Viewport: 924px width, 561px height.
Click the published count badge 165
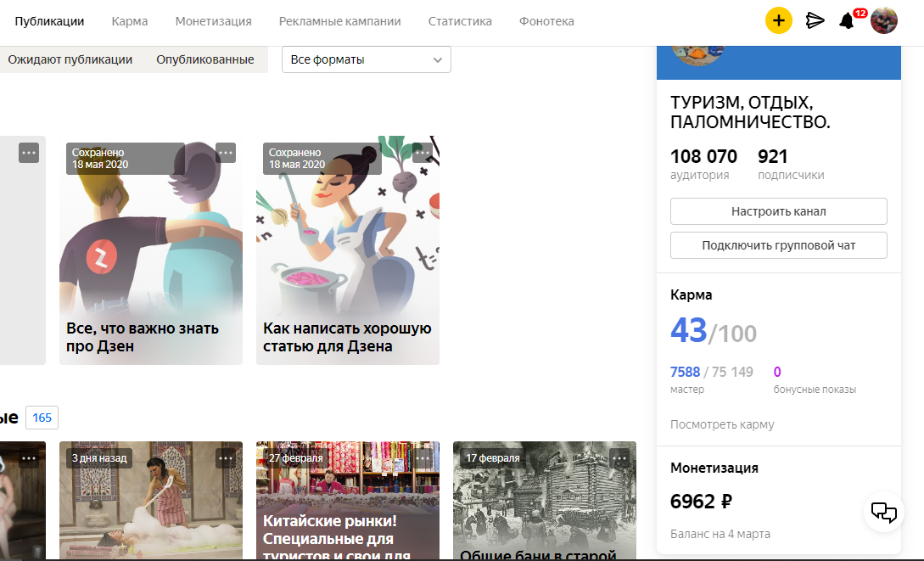point(42,418)
